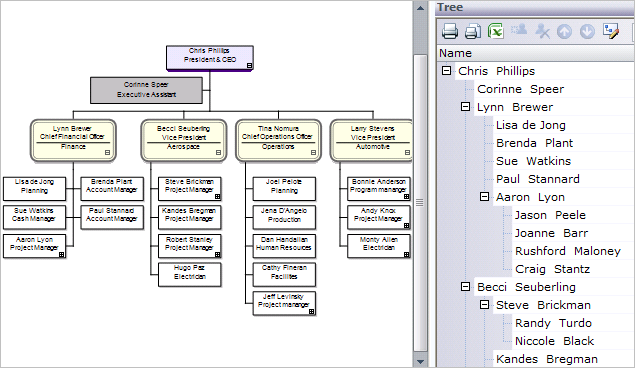The image size is (635, 368).
Task: Select Rushford Maloney in the tree list
Action: [567, 251]
